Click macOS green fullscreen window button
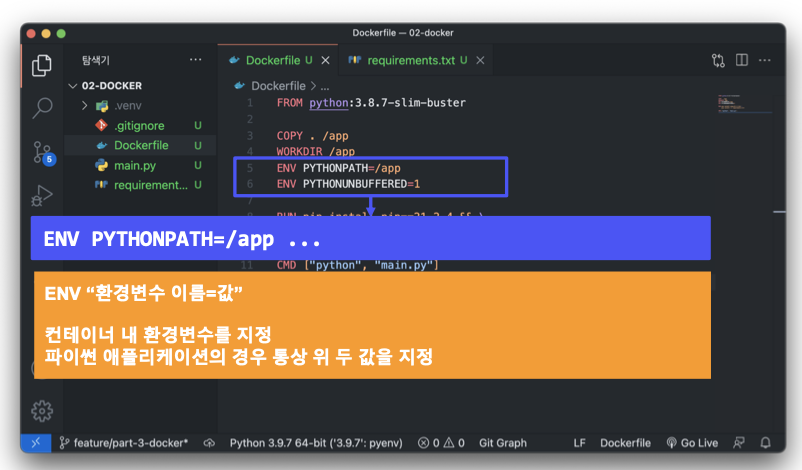Image resolution: width=802 pixels, height=470 pixels. tap(61, 33)
